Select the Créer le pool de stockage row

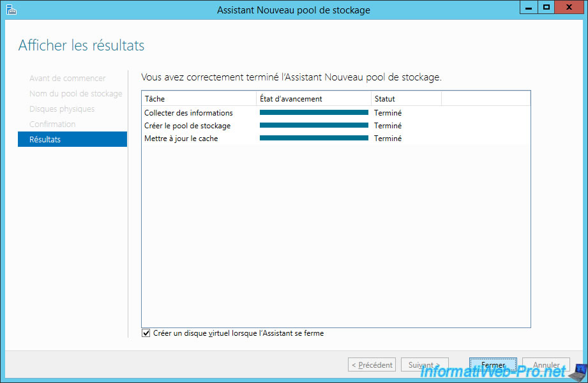[x=187, y=126]
